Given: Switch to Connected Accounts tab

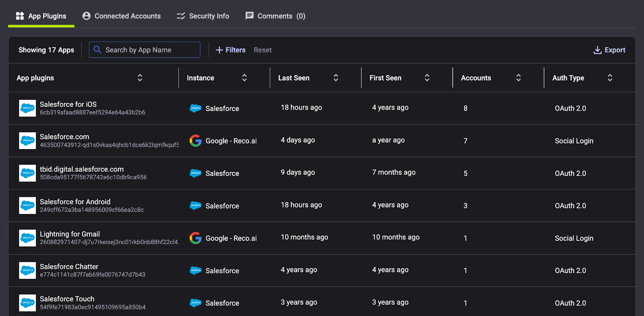Looking at the screenshot, I should coord(122,16).
